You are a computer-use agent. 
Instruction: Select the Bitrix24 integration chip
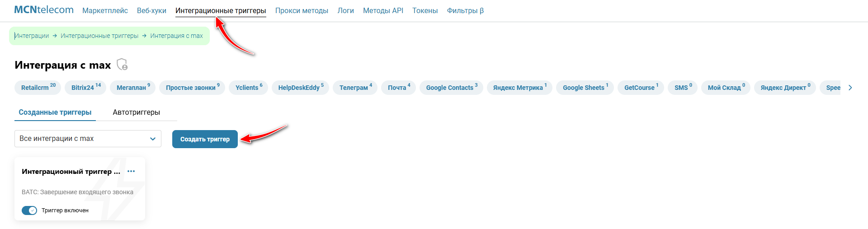click(85, 88)
